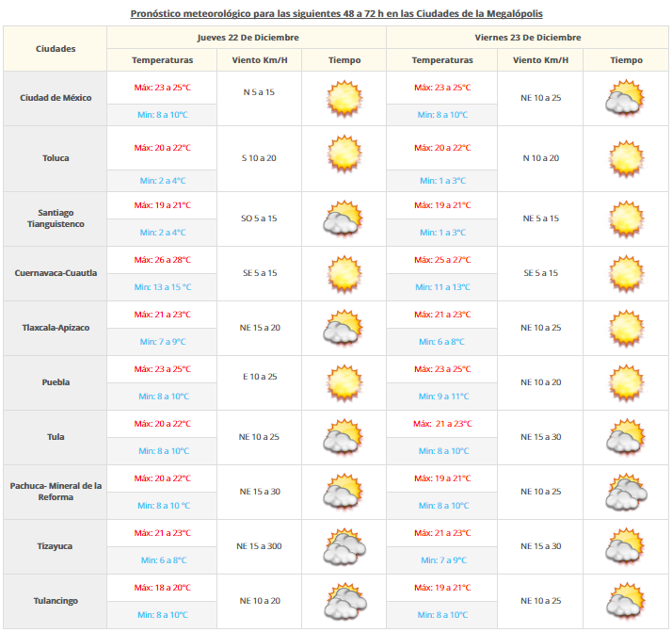This screenshot has height=632, width=672.
Task: Click Friday's weather icon for Tulancingo
Action: click(625, 601)
